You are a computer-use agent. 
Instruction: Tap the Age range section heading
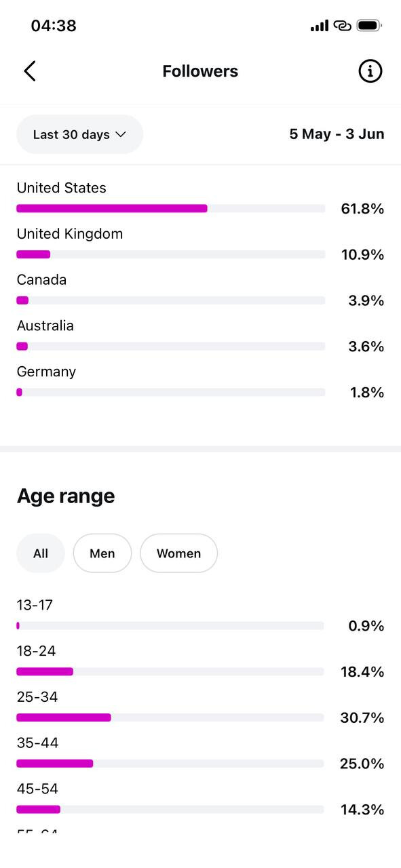pyautogui.click(x=66, y=496)
